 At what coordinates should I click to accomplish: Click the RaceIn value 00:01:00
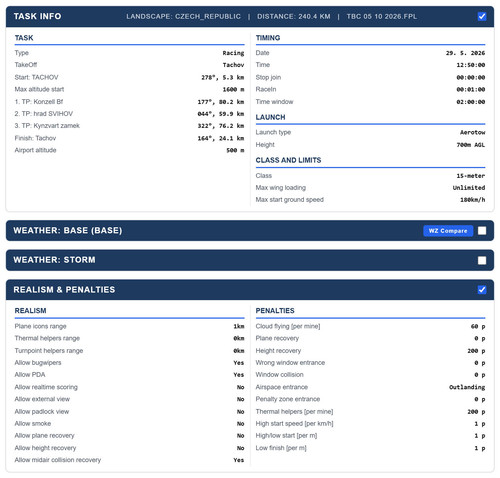pos(471,89)
